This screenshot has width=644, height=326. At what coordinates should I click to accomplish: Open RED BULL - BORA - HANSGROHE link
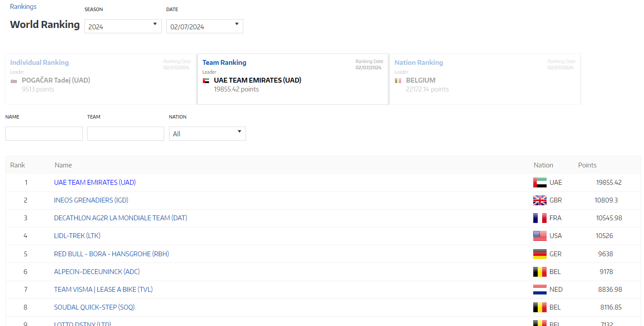click(112, 254)
